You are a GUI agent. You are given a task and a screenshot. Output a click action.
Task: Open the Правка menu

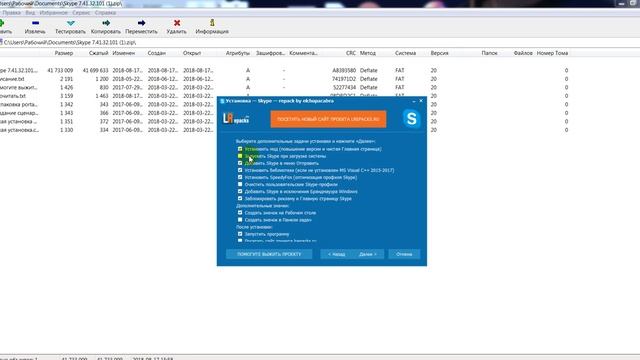[x=11, y=13]
